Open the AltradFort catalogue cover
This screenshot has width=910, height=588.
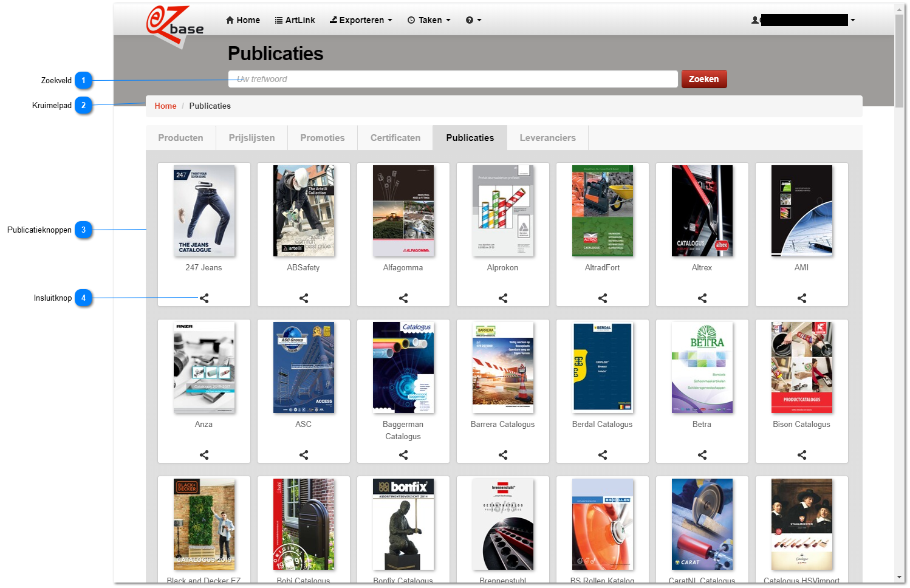click(603, 211)
